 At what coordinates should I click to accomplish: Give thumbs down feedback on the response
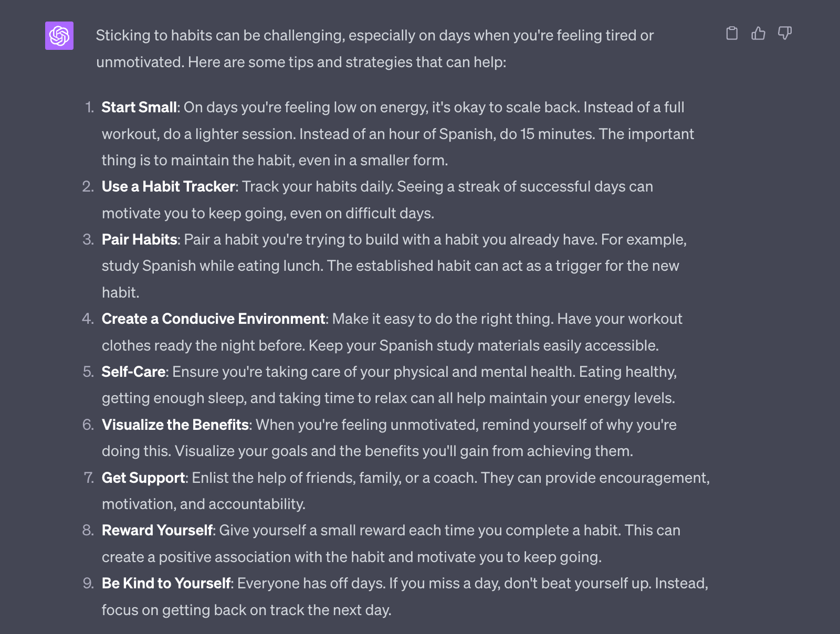[784, 34]
